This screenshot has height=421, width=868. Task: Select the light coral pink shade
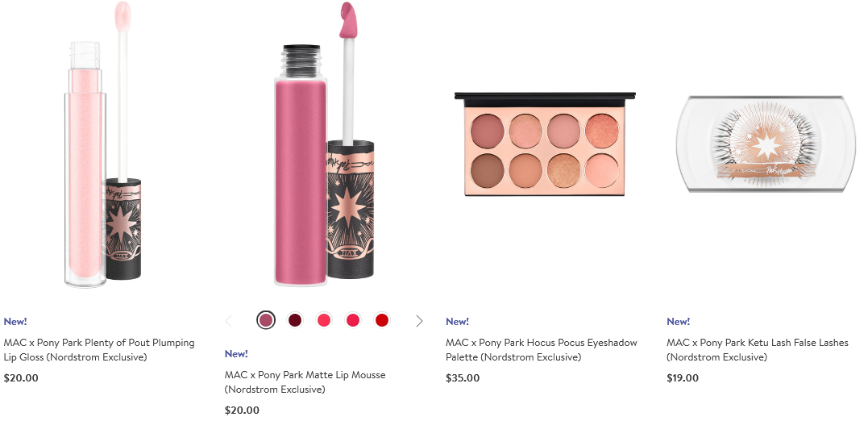pyautogui.click(x=324, y=320)
